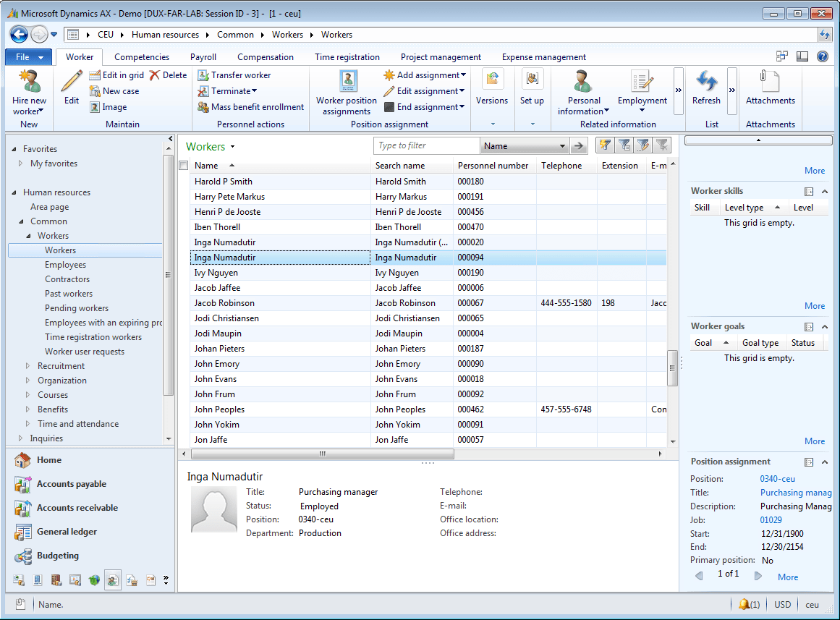Open Attachments
This screenshot has width=840, height=620.
click(771, 88)
